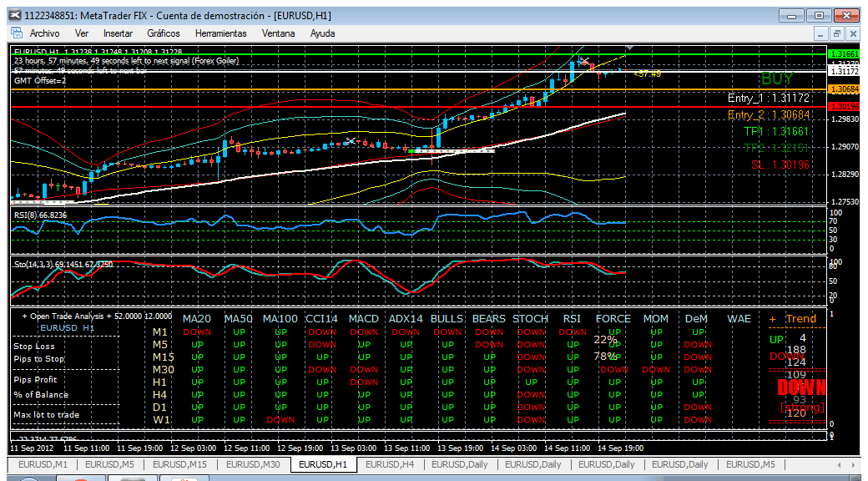Open the Herramientas menu
The image size is (868, 481).
pyautogui.click(x=221, y=33)
